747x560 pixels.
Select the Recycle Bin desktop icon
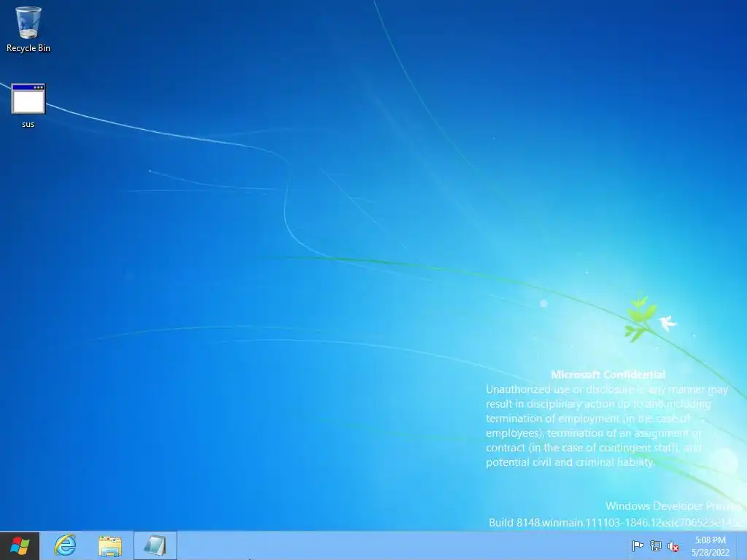(28, 29)
